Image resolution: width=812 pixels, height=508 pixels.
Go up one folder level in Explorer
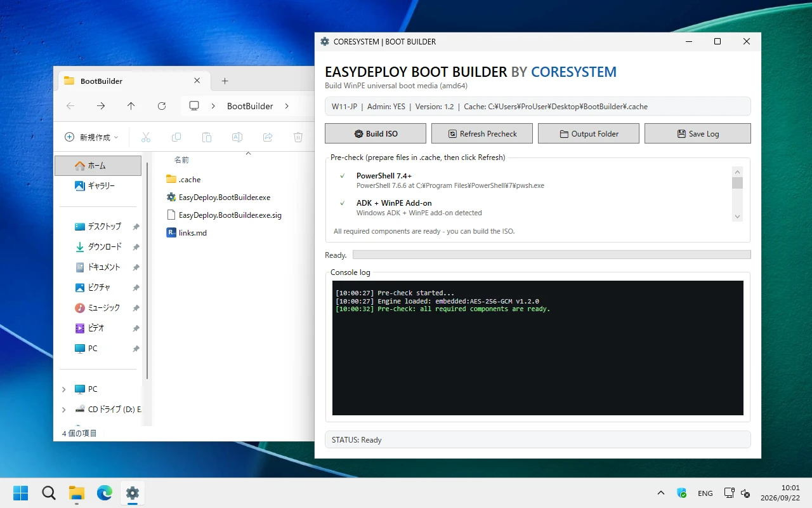(x=131, y=106)
